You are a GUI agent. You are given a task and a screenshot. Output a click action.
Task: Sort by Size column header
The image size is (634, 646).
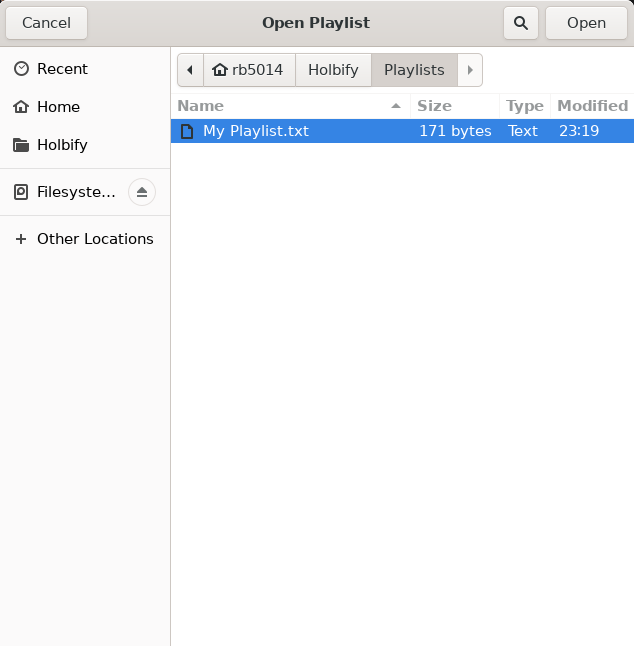point(455,106)
